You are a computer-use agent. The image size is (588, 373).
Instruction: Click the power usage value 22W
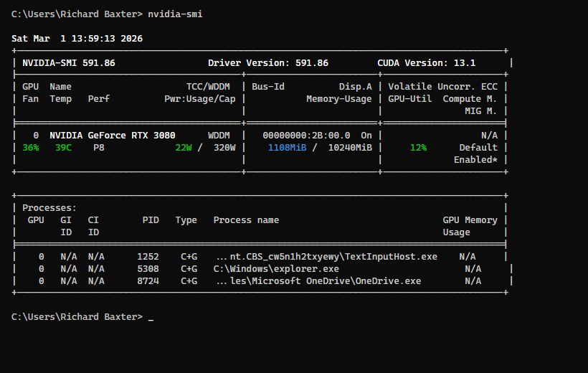pyautogui.click(x=184, y=148)
